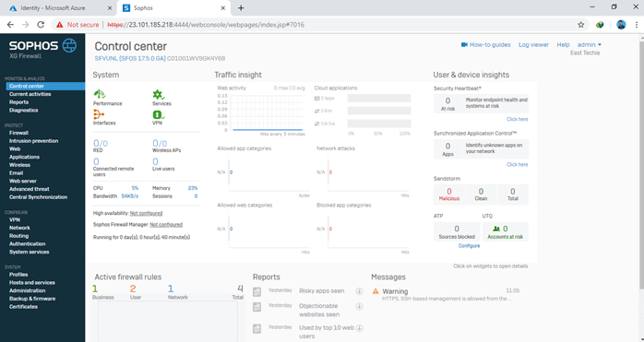This screenshot has height=342, width=644.
Task: Open Intrusion prevention in the sidebar
Action: 34,141
